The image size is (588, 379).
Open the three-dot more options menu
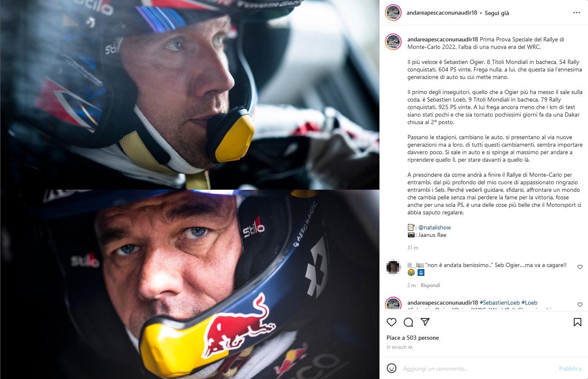[577, 13]
